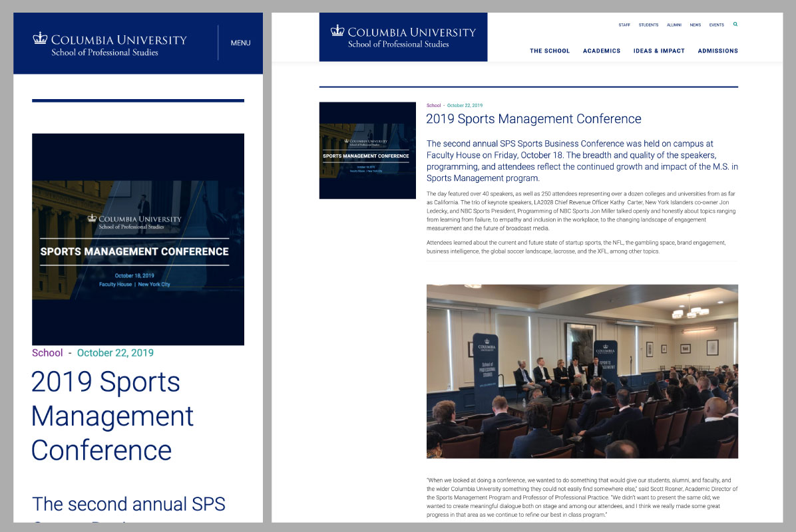This screenshot has height=532, width=796.
Task: Click the desktop article title 2019 Sports Management Conference
Action: point(534,119)
